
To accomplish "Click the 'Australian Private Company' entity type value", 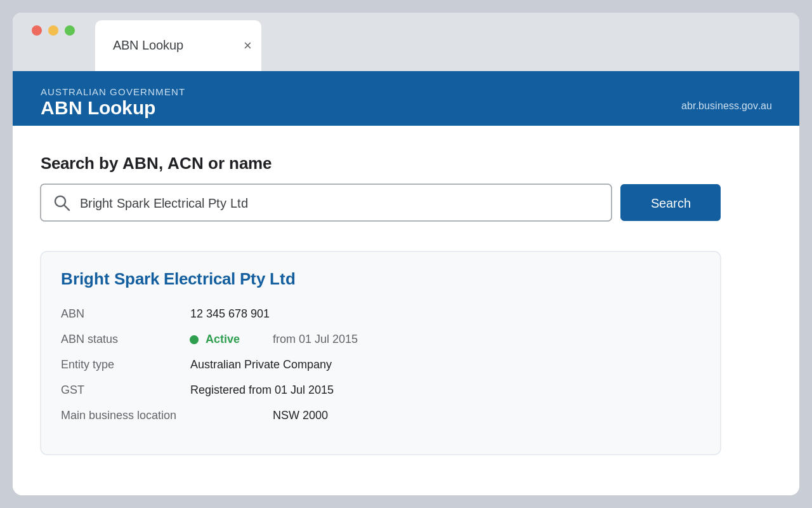I will (261, 364).
